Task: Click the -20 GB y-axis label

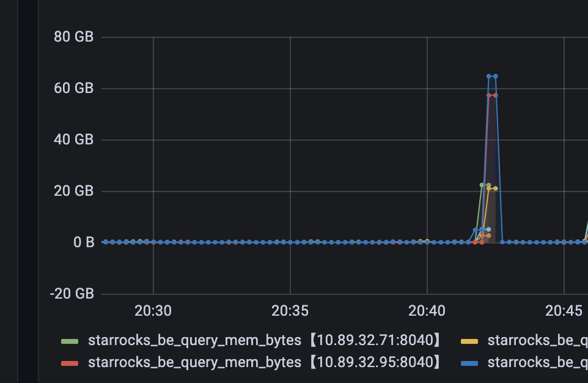Action: pyautogui.click(x=72, y=294)
